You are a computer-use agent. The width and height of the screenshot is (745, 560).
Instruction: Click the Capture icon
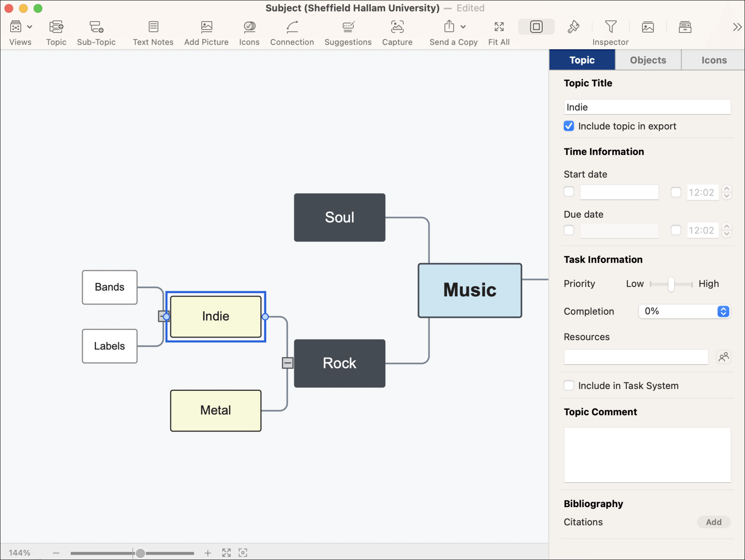(397, 27)
